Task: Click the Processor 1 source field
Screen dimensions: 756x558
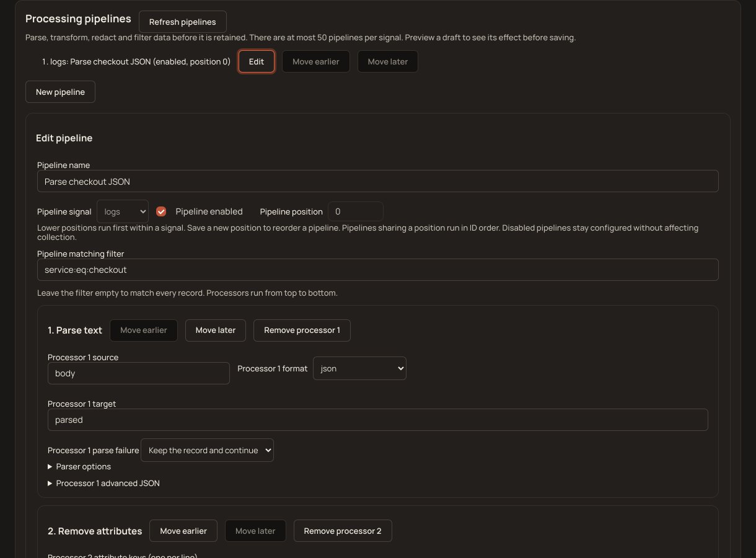Action: pos(139,373)
